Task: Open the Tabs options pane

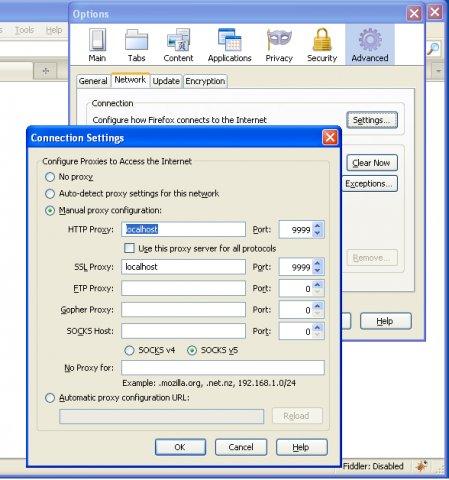Action: tap(137, 45)
